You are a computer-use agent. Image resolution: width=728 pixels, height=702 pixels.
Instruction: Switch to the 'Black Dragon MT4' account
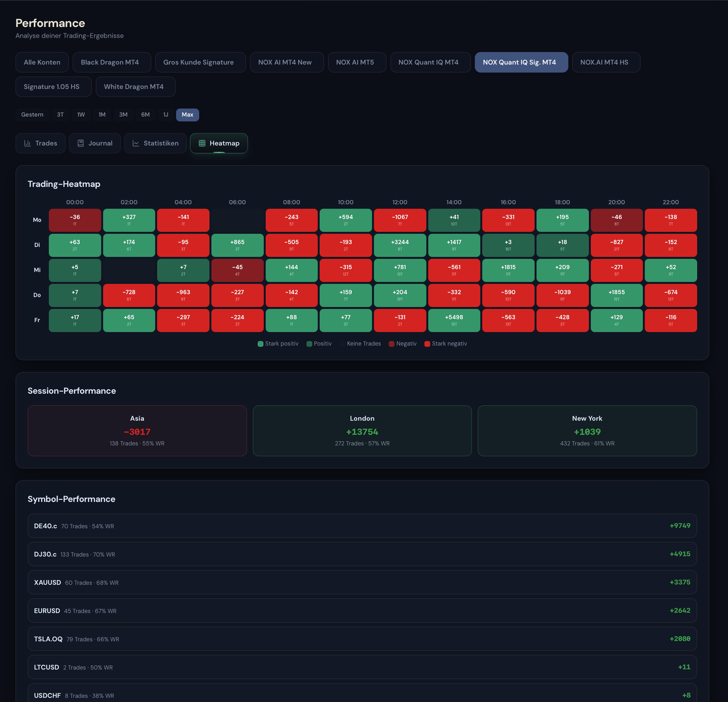point(111,62)
